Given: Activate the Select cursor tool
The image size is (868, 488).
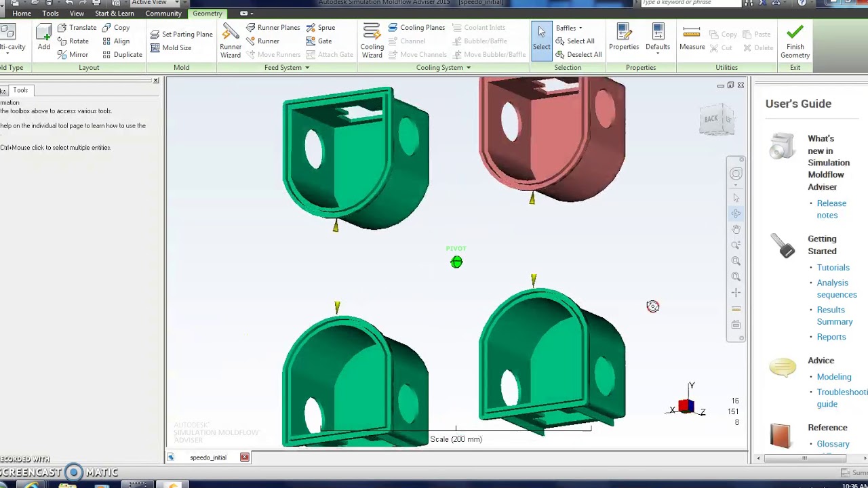Looking at the screenshot, I should (541, 40).
